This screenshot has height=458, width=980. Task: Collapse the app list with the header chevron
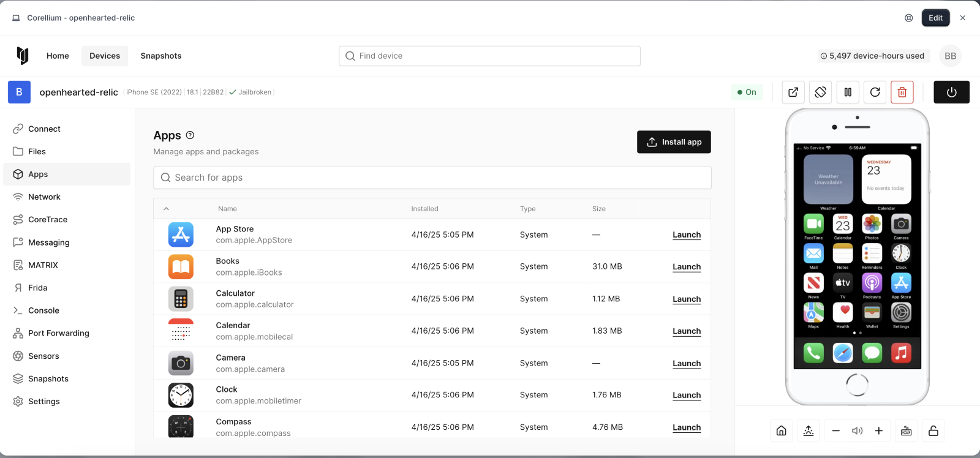166,209
